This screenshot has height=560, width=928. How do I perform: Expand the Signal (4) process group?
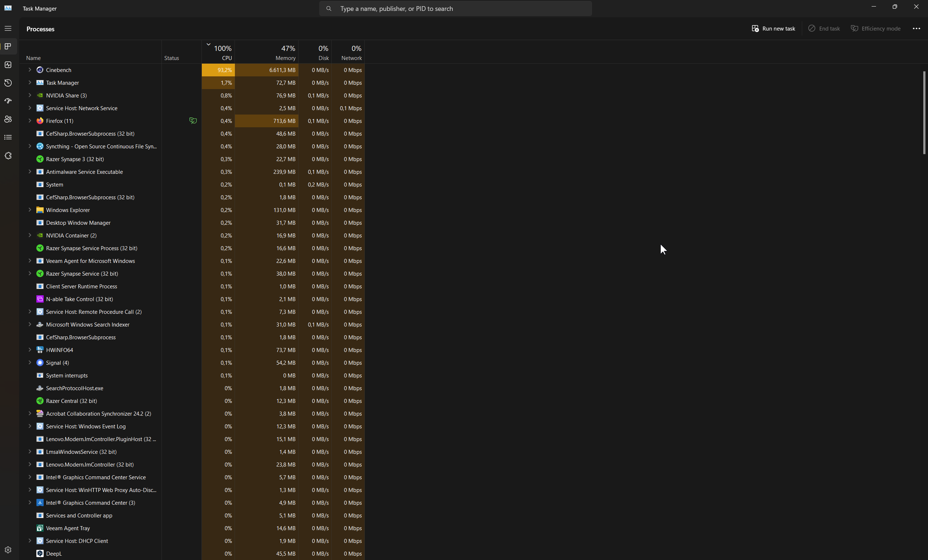(30, 363)
